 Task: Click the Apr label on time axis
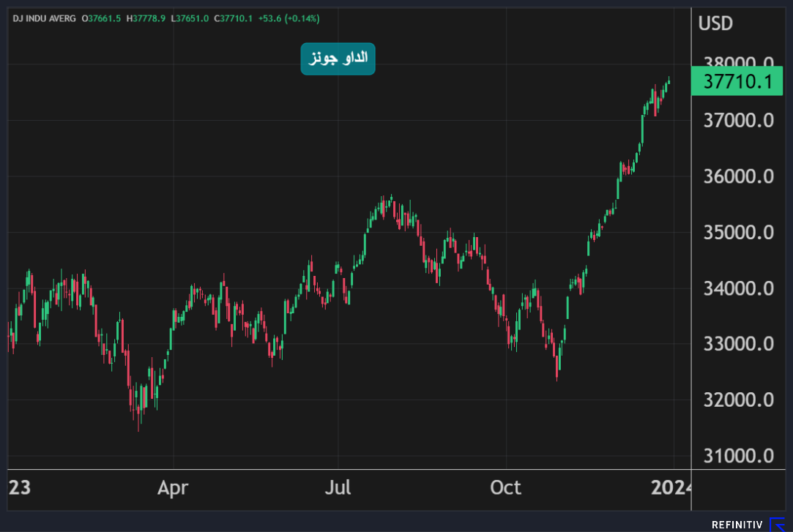tap(173, 488)
